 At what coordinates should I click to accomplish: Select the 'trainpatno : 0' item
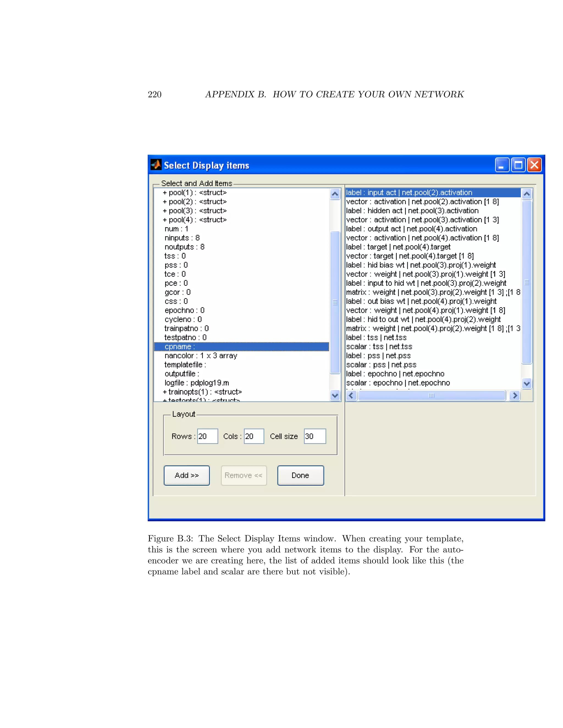(x=241, y=328)
